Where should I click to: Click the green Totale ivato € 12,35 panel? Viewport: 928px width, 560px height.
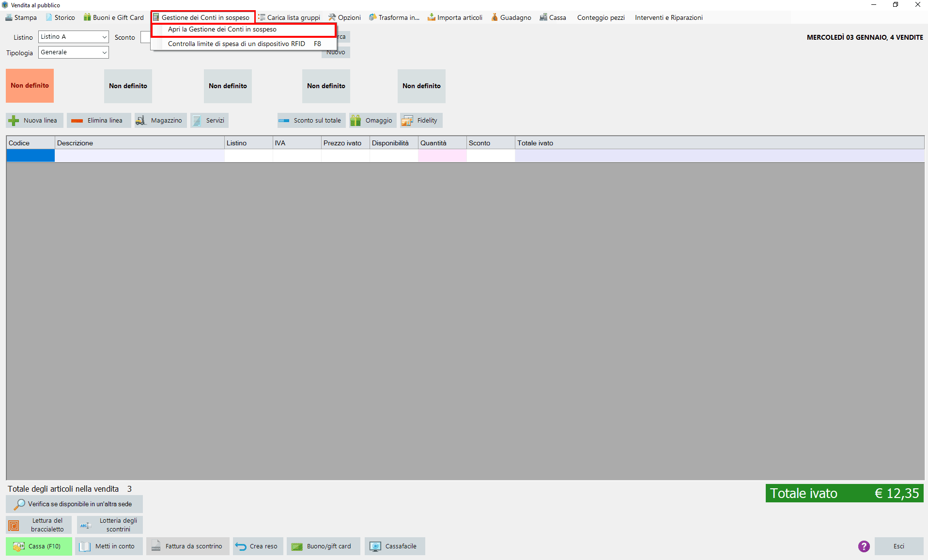844,493
